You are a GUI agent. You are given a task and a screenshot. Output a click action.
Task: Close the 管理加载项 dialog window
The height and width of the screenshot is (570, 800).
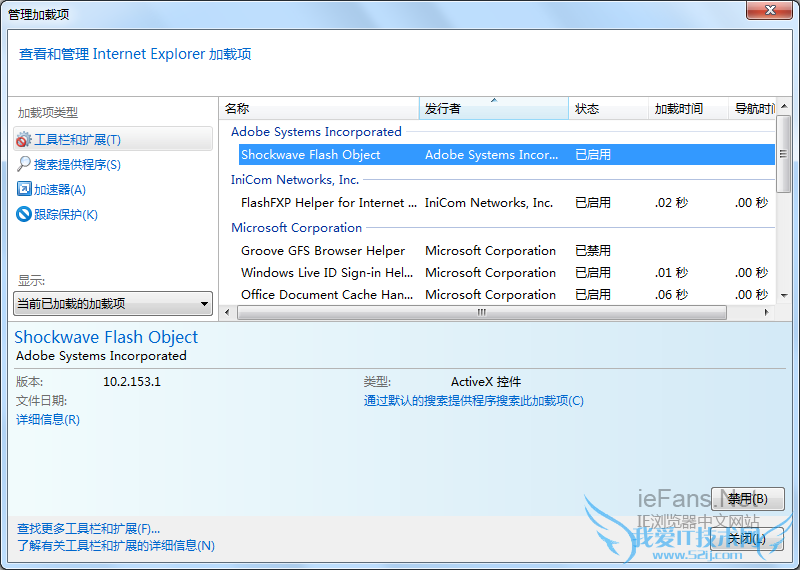[770, 10]
